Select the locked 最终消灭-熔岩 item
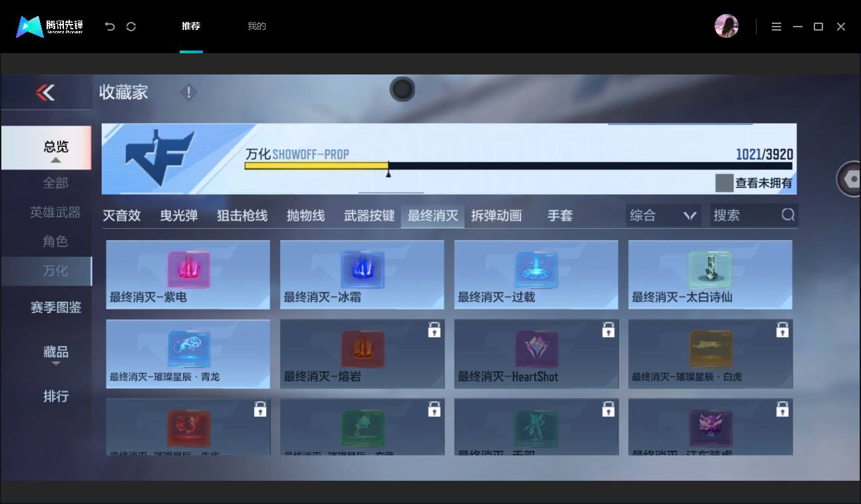 [x=362, y=354]
